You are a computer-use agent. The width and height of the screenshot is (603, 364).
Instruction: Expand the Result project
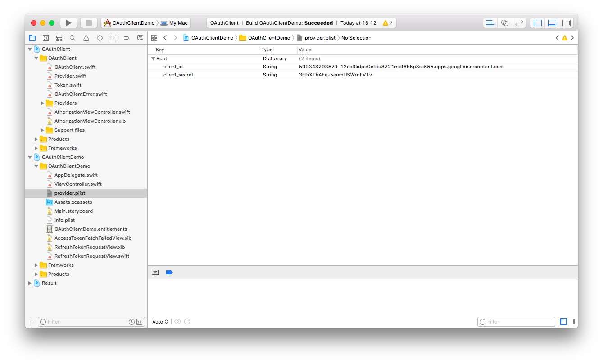tap(30, 283)
